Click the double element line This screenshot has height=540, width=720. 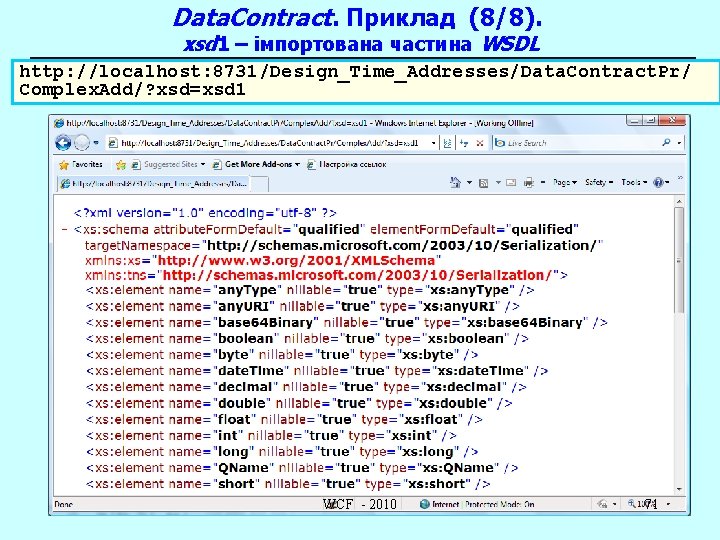tap(299, 403)
